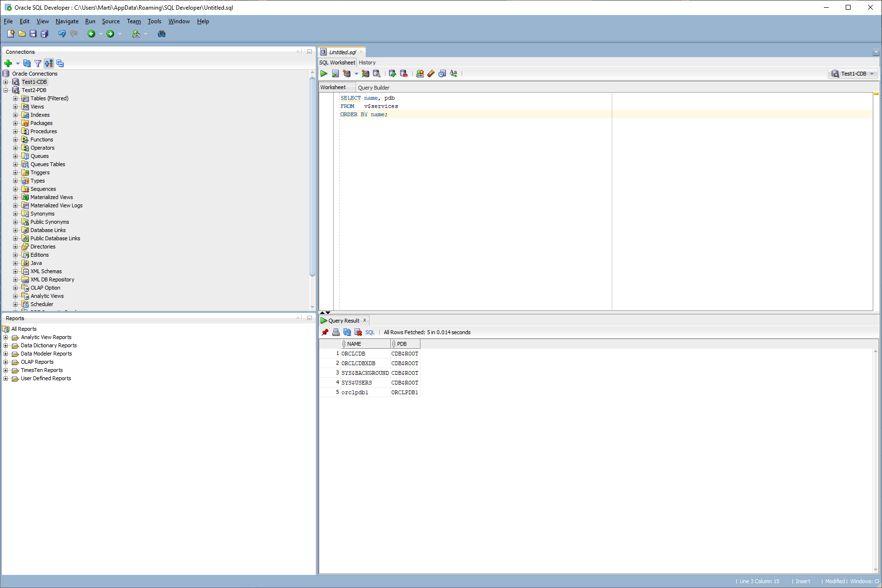The width and height of the screenshot is (882, 588).
Task: Click the SQL link in Query Result toolbar
Action: [x=370, y=332]
